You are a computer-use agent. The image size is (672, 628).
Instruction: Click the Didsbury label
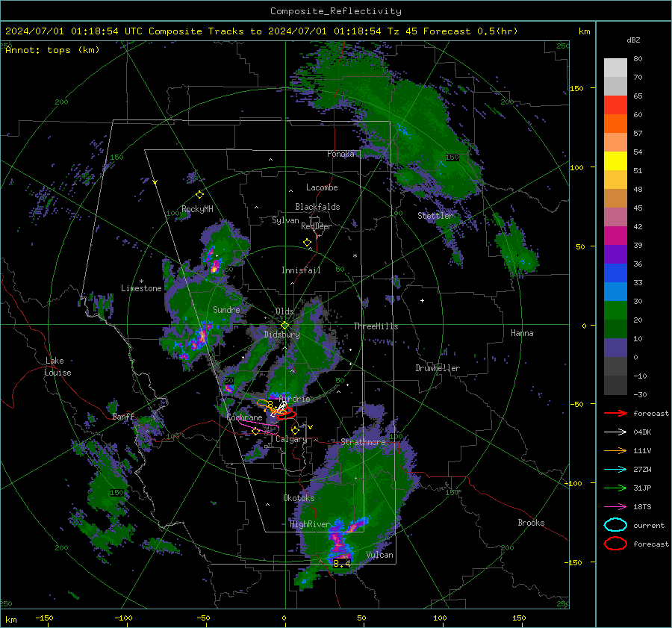pos(282,335)
